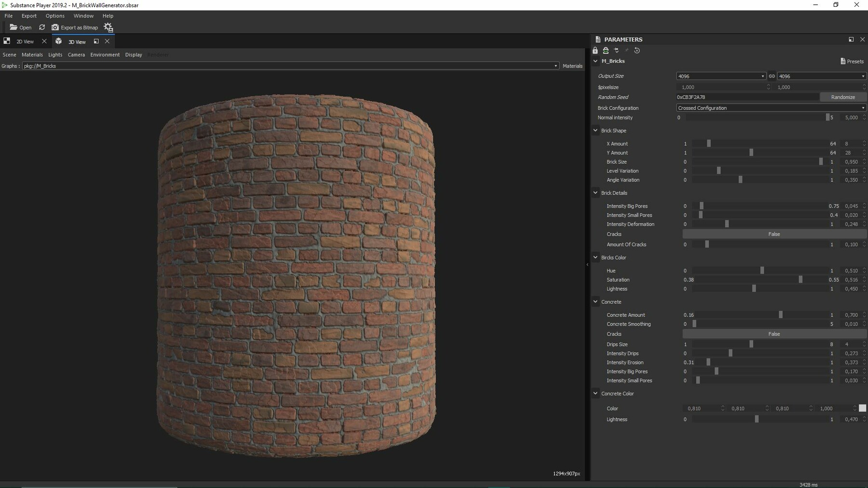Open the Export menu
The height and width of the screenshot is (488, 868).
coord(29,16)
